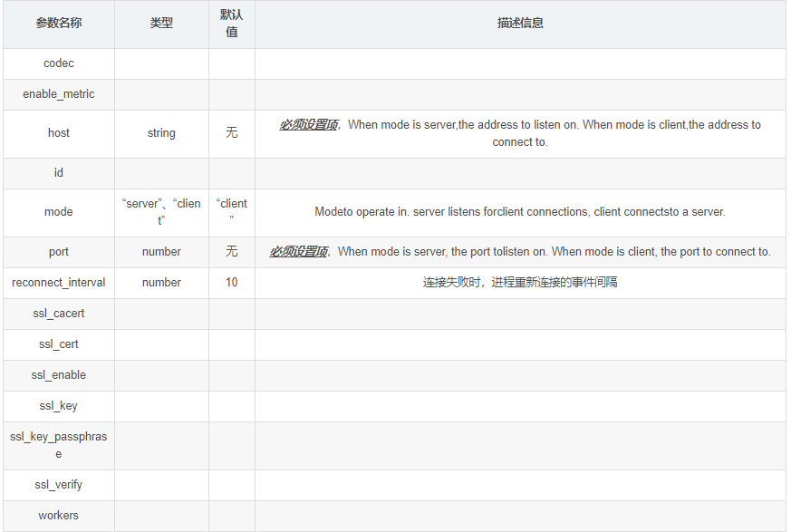Select the workers parameter cell
791x532 pixels.
point(59,516)
